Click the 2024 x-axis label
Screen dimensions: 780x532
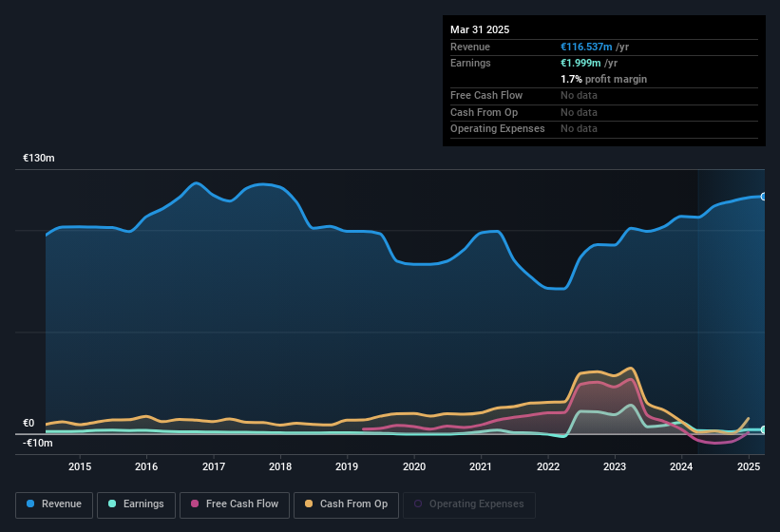tap(681, 466)
